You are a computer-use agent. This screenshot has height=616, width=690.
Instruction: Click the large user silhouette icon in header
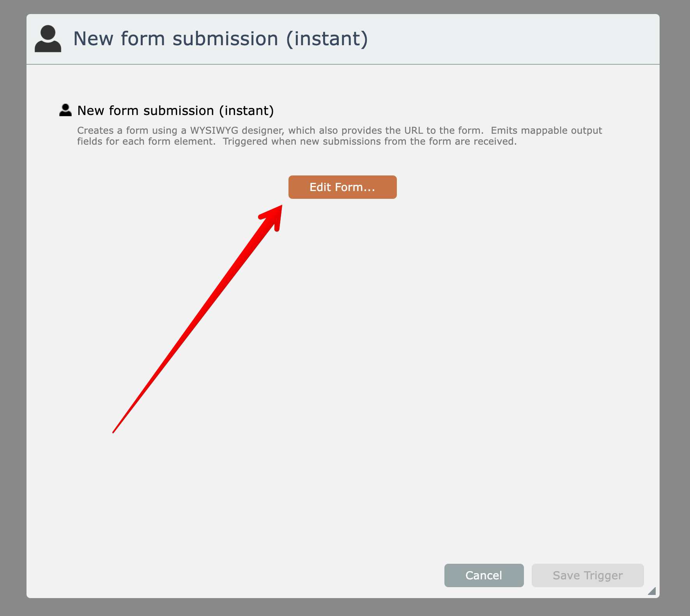tap(48, 39)
